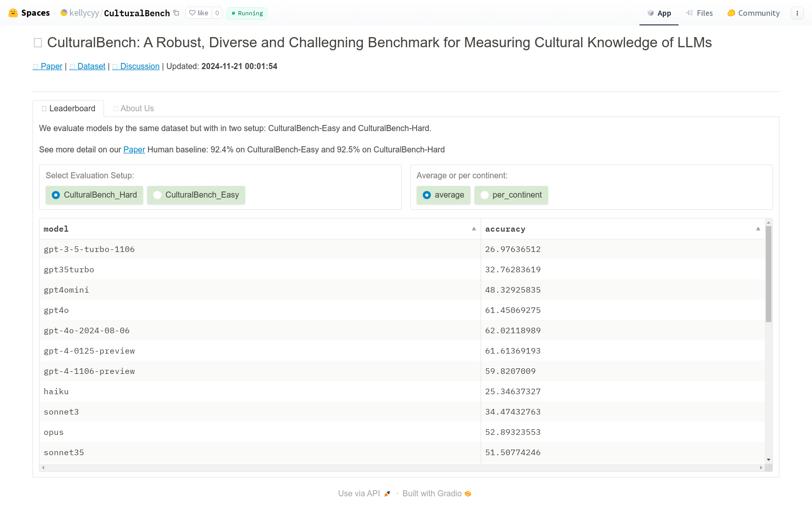Screen dimensions: 812x508
Task: Select the sonnet35 model cell
Action: (260, 453)
